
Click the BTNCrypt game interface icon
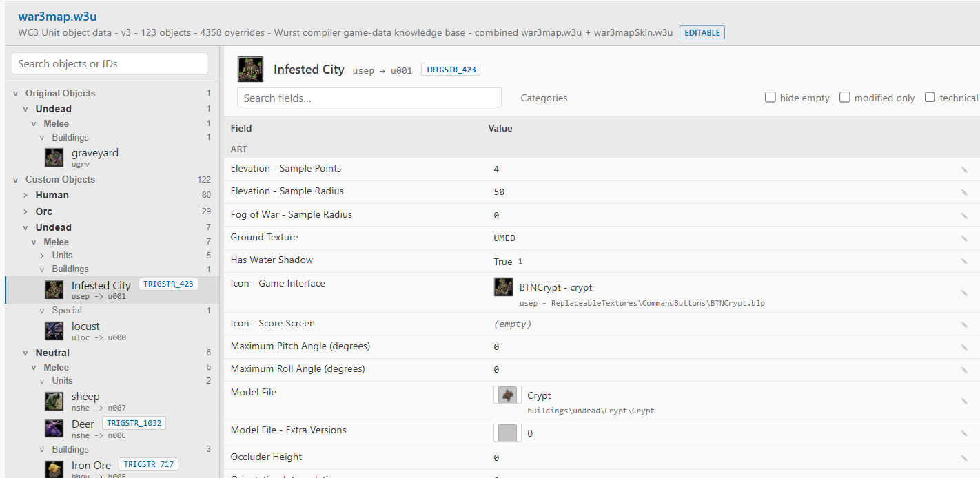coord(504,287)
